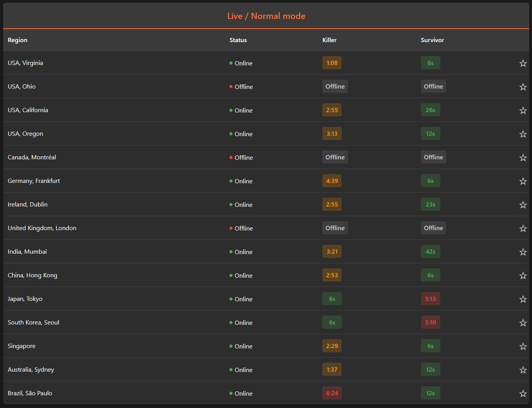Select Japan, Tokyo region name

25,299
